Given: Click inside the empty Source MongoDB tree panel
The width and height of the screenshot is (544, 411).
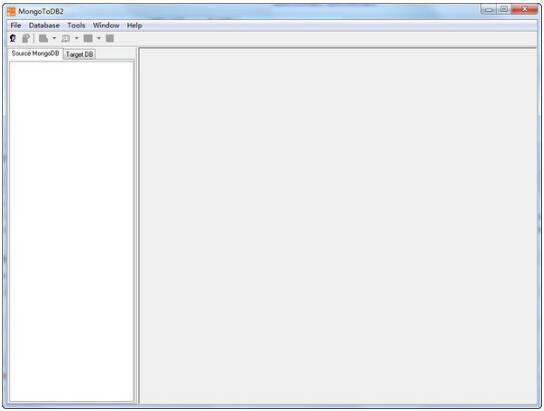Looking at the screenshot, I should click(x=71, y=231).
